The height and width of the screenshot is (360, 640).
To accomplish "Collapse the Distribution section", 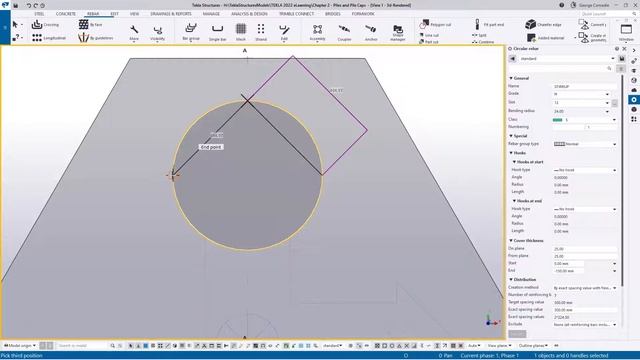I will pyautogui.click(x=511, y=280).
